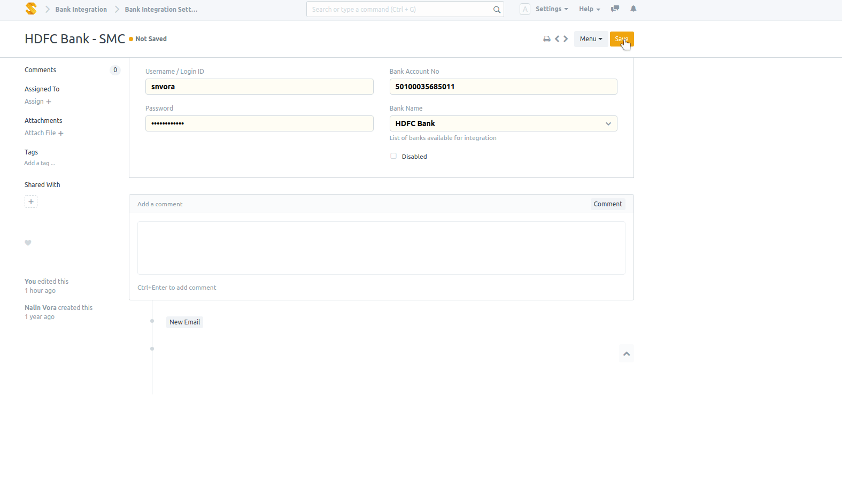Click the search magnifier icon
This screenshot has height=504, width=842.
pyautogui.click(x=497, y=10)
